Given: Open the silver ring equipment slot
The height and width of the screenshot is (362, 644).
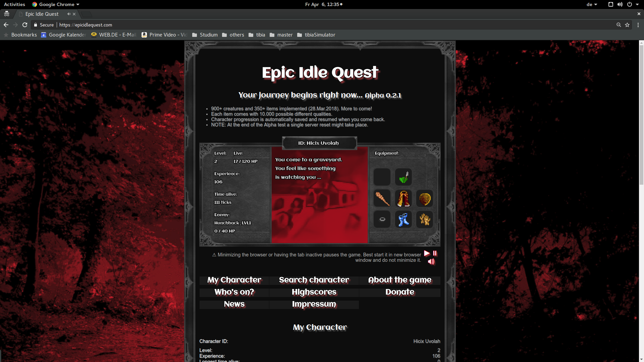Looking at the screenshot, I should pos(382,219).
